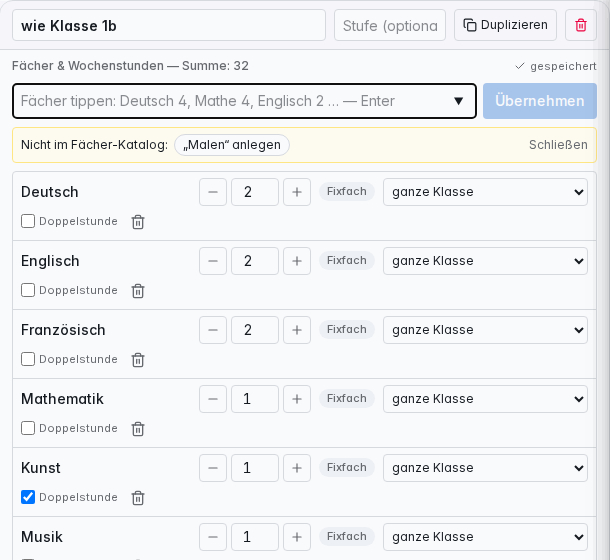Decrease Deutsch hours with the minus button

tap(213, 192)
